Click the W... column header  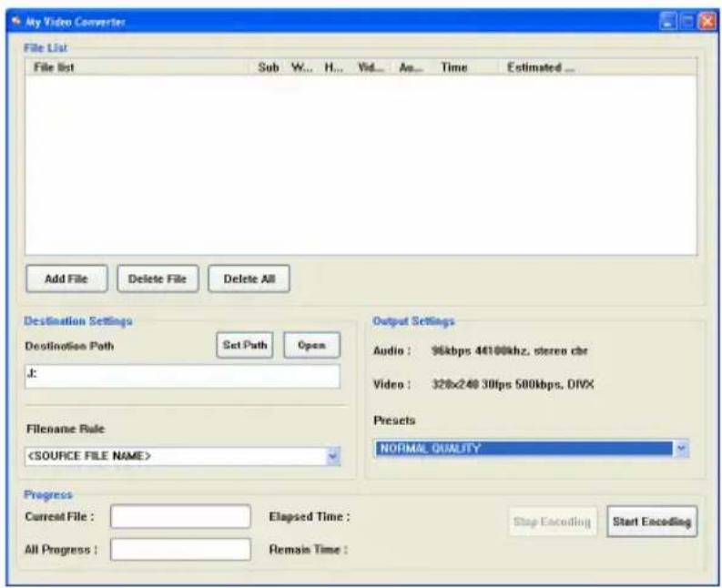coord(301,67)
